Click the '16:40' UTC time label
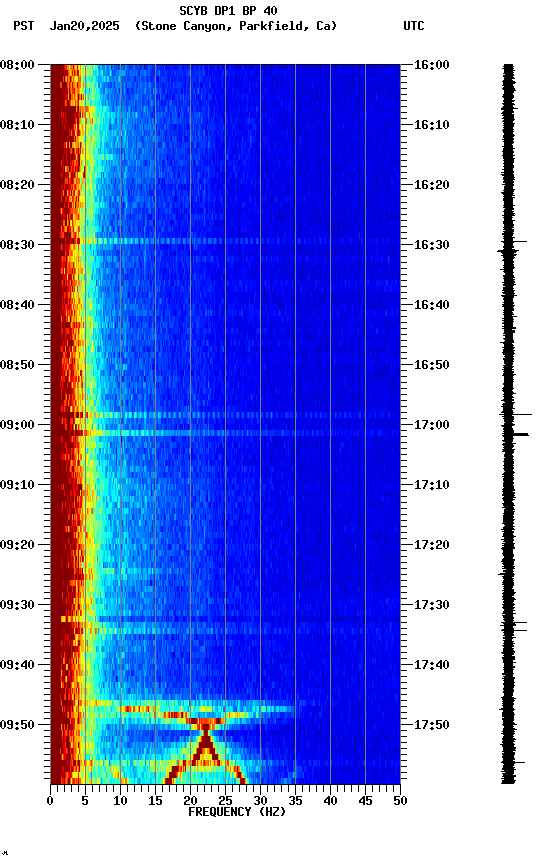 pyautogui.click(x=432, y=305)
